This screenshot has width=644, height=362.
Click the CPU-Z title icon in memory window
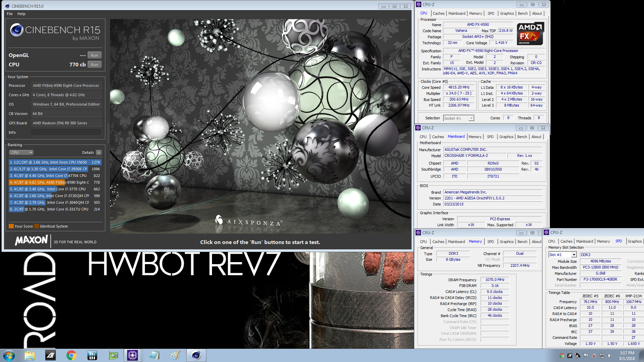(x=418, y=233)
